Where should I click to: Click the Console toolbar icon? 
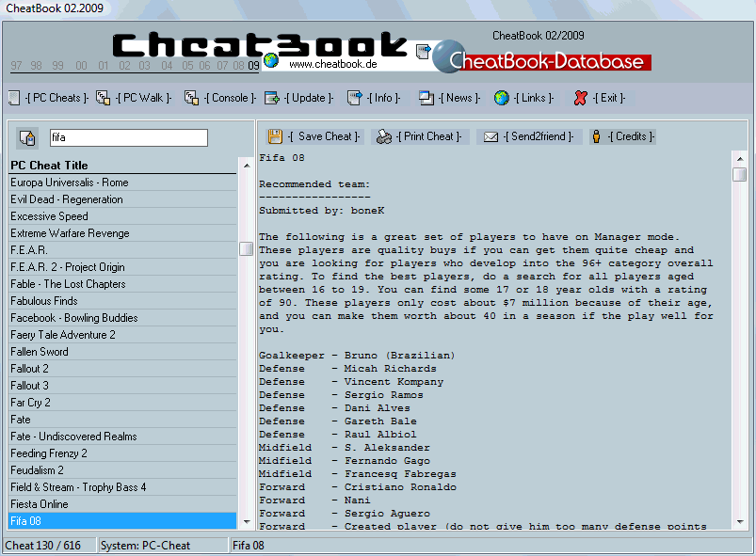[x=191, y=98]
